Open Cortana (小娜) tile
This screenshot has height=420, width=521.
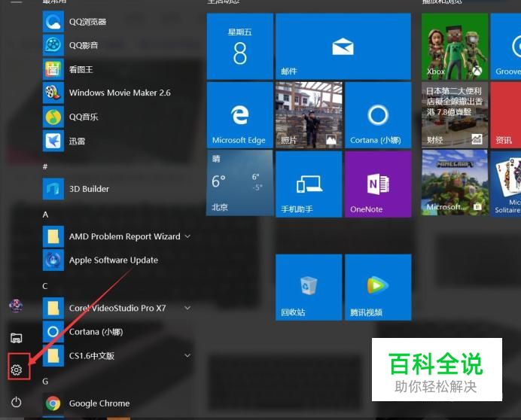click(x=378, y=115)
